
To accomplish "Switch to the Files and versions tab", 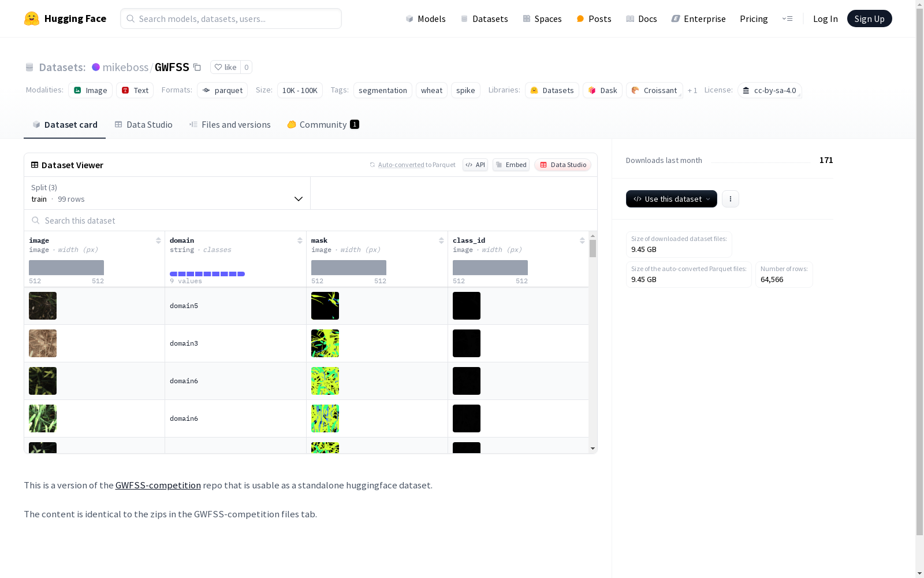I will (x=230, y=124).
